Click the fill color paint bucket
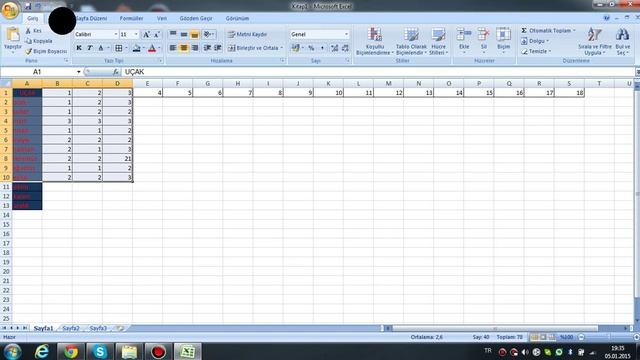This screenshot has width=640, height=360. (136, 48)
